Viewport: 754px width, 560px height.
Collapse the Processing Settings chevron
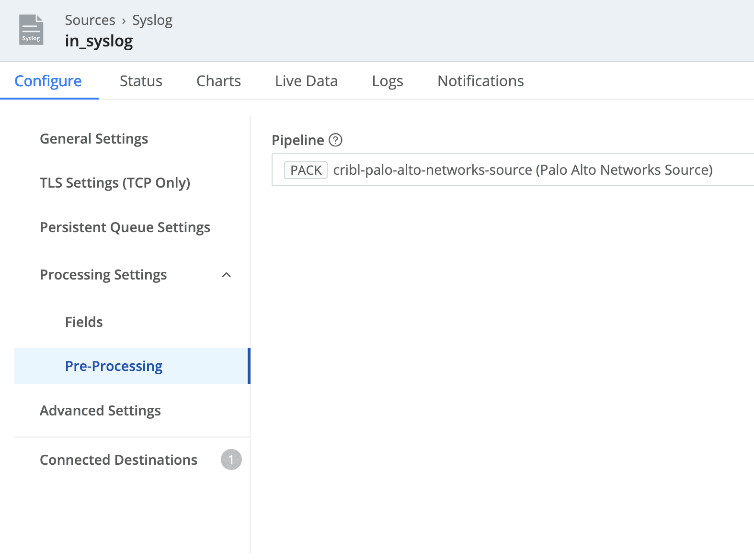pos(227,275)
